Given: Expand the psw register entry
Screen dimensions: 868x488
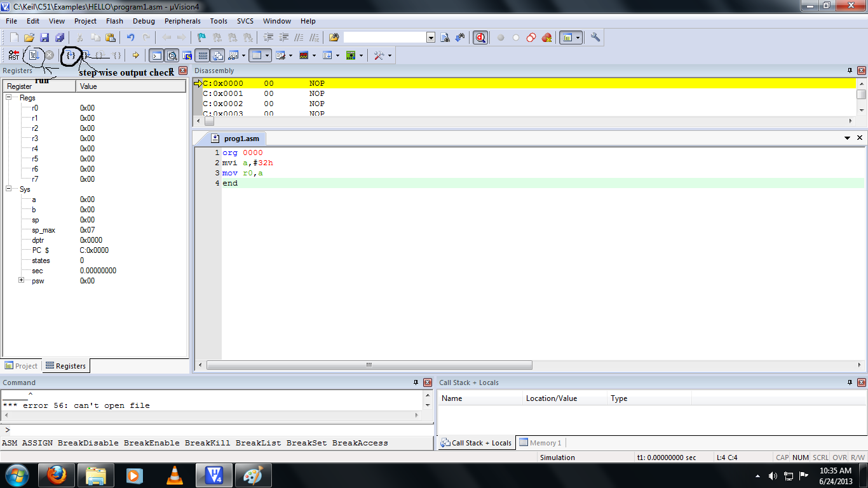Looking at the screenshot, I should pyautogui.click(x=20, y=280).
